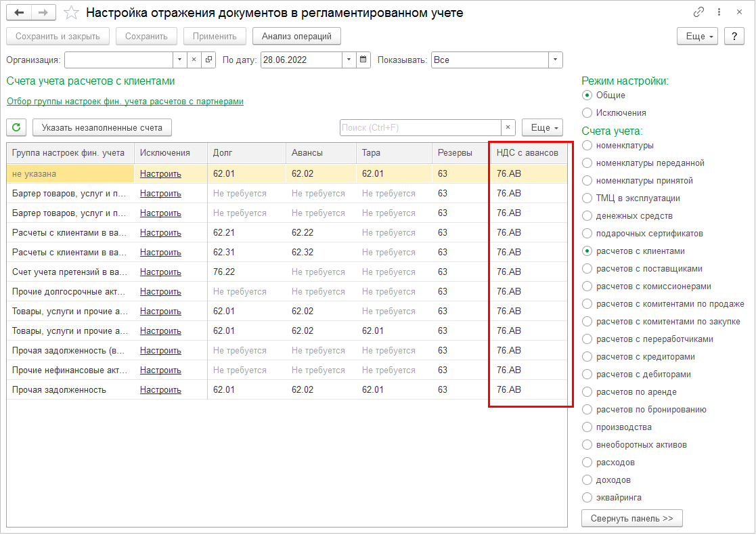Click into the Поиск search field
The image size is (756, 535).
pyautogui.click(x=420, y=127)
